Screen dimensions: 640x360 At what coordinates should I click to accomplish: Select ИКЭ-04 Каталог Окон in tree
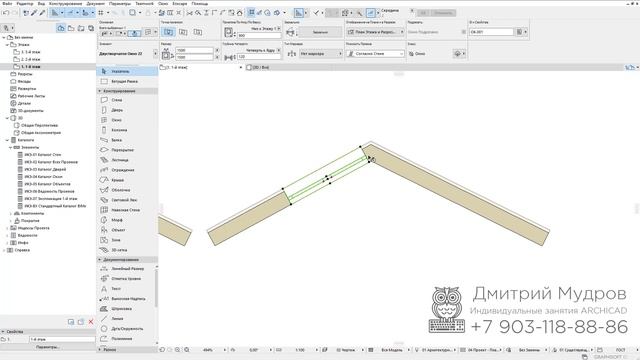click(x=43, y=177)
